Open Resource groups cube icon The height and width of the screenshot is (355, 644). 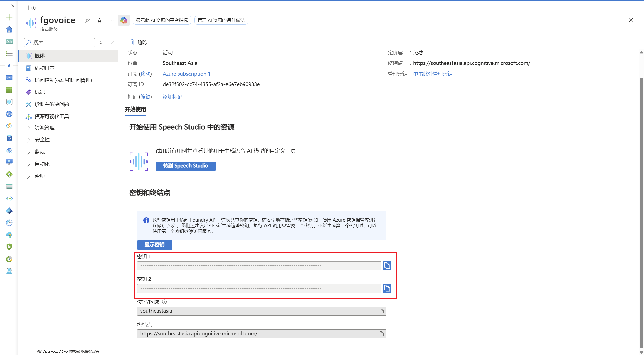click(9, 102)
